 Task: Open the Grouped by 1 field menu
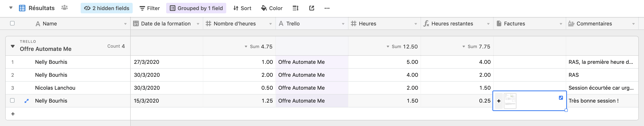click(x=196, y=8)
